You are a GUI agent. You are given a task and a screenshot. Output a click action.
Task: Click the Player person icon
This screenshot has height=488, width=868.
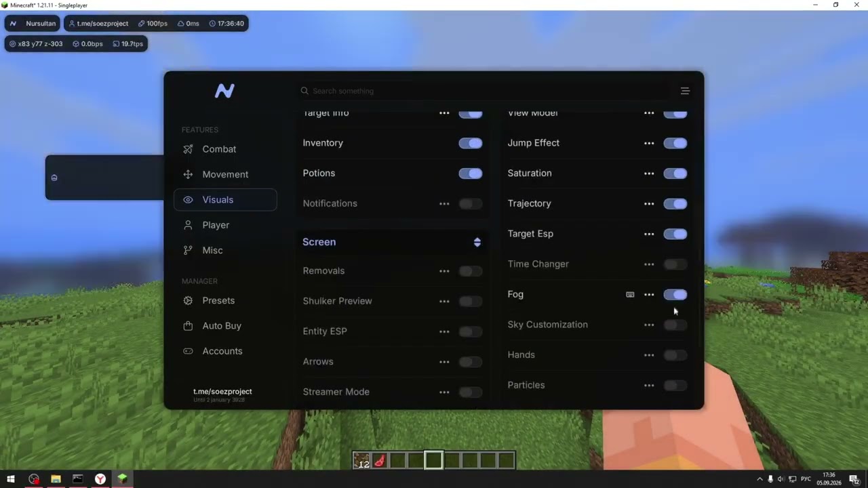pyautogui.click(x=188, y=225)
